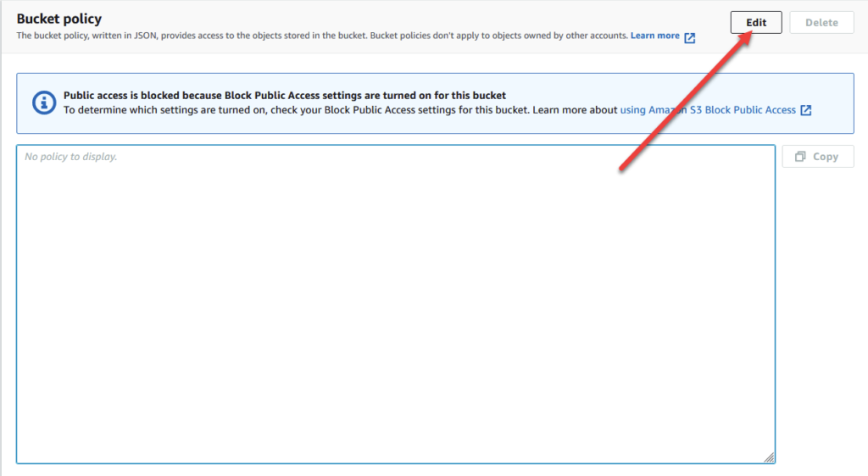Image resolution: width=868 pixels, height=476 pixels.
Task: Click the resize grip at policy box corner
Action: click(x=768, y=457)
